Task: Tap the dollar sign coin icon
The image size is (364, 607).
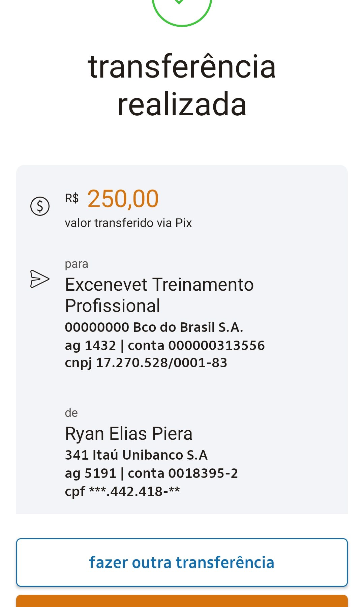Action: (40, 206)
